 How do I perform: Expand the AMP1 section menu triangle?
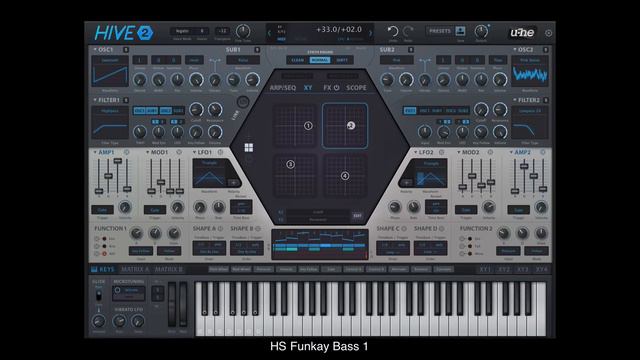(x=95, y=152)
